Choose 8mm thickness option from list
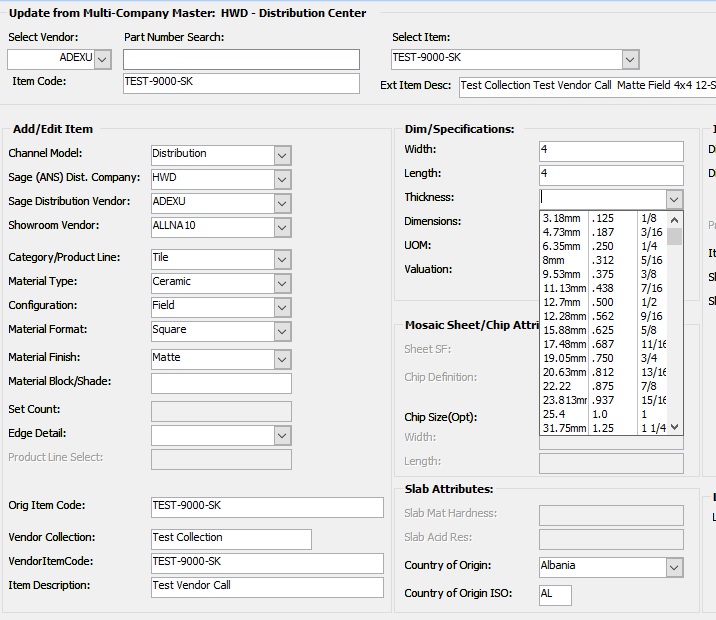The width and height of the screenshot is (716, 620). 554,259
